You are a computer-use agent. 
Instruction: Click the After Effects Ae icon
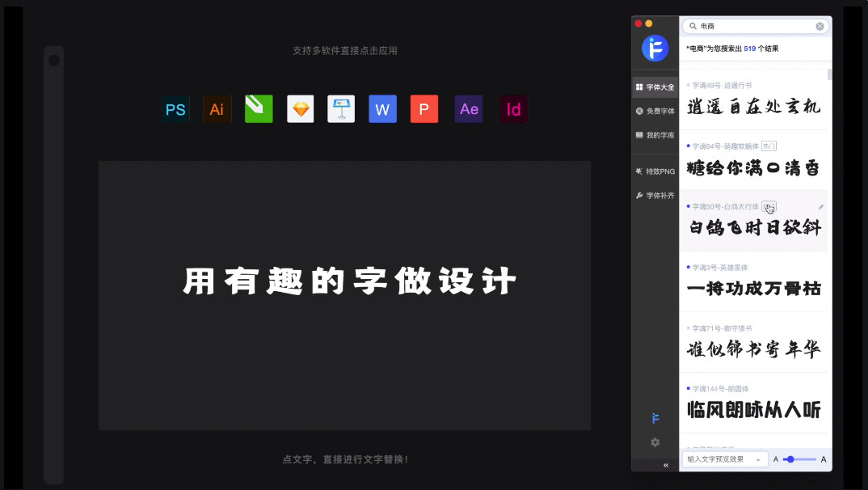(469, 109)
